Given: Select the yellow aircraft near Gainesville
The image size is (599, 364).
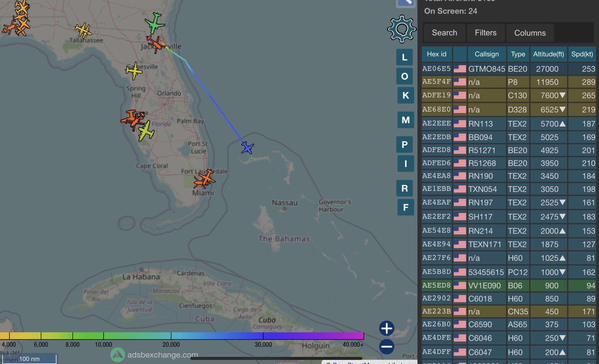Looking at the screenshot, I should coord(134,71).
